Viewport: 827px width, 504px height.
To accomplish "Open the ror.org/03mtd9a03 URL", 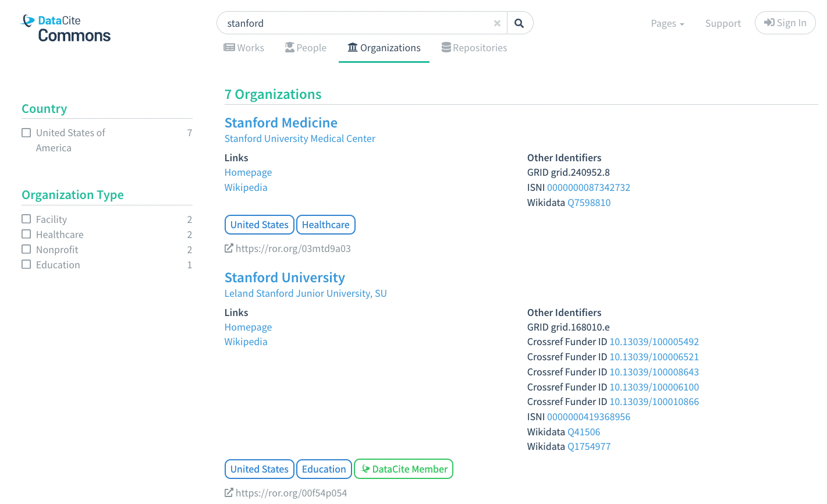I will 293,249.
